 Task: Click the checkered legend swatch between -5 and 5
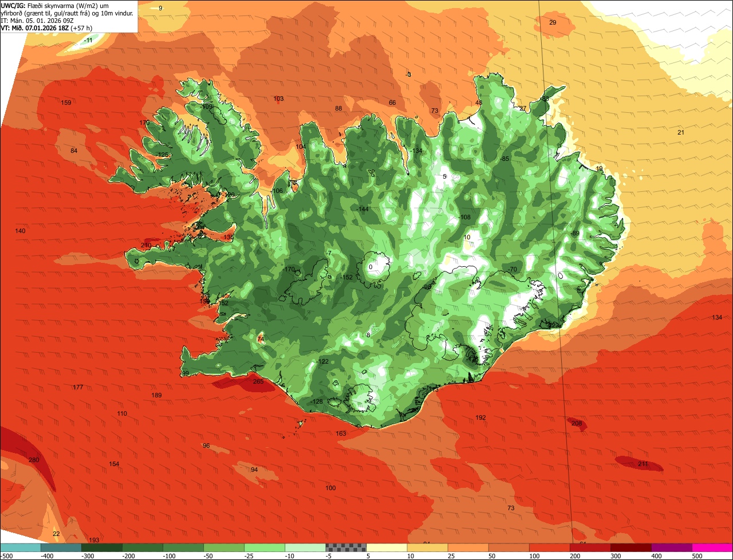(x=346, y=547)
